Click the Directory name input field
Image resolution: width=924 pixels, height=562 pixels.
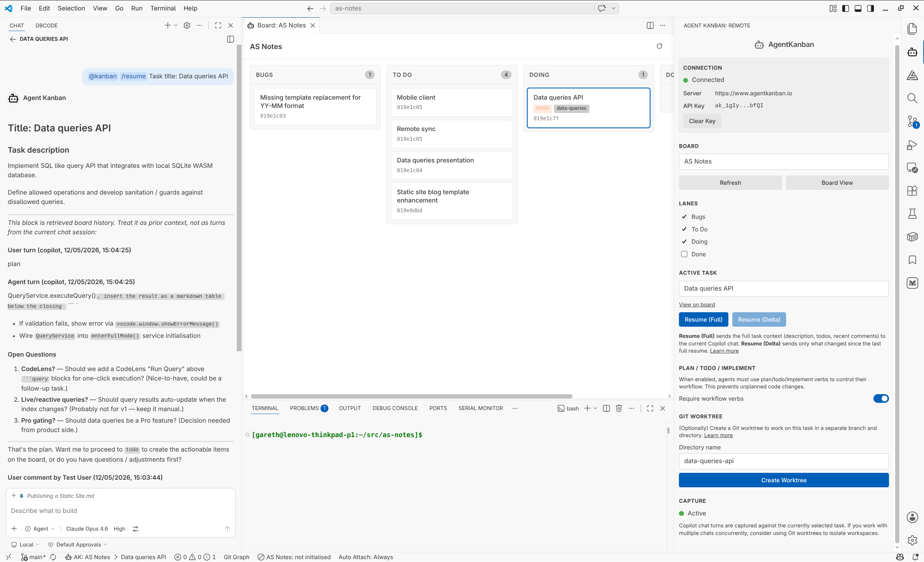point(783,461)
